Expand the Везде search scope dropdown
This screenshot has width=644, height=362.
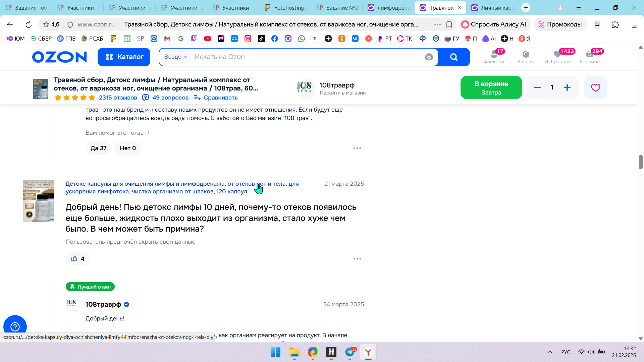point(176,57)
